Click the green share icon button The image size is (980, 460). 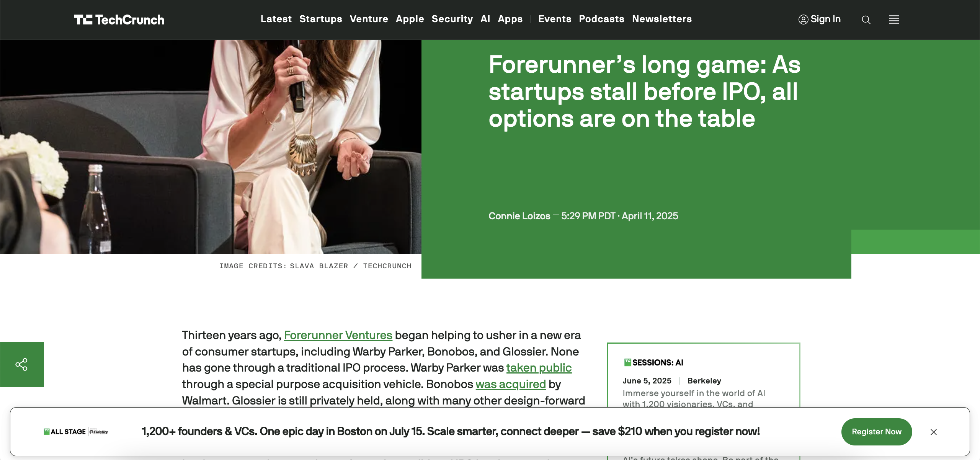[22, 364]
